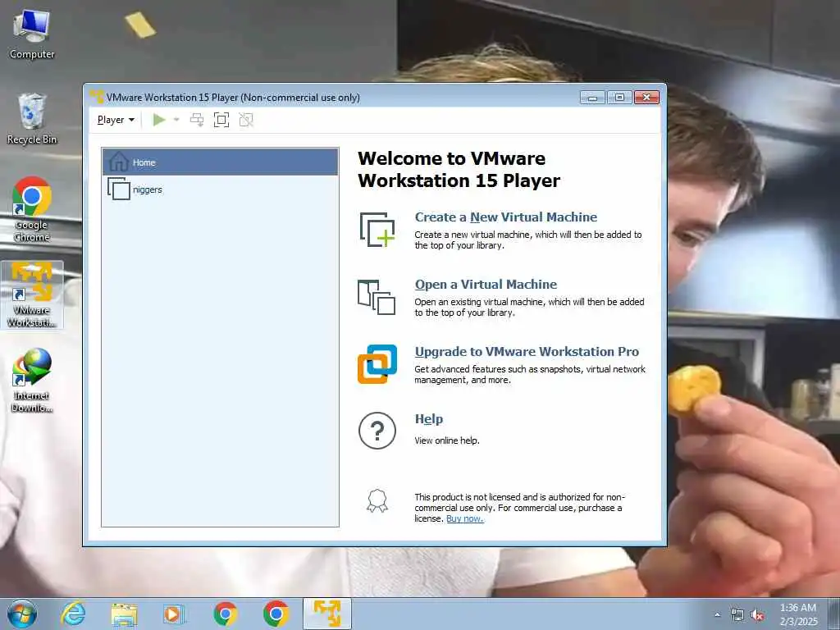
Task: Click the question mark help icon
Action: pos(377,431)
